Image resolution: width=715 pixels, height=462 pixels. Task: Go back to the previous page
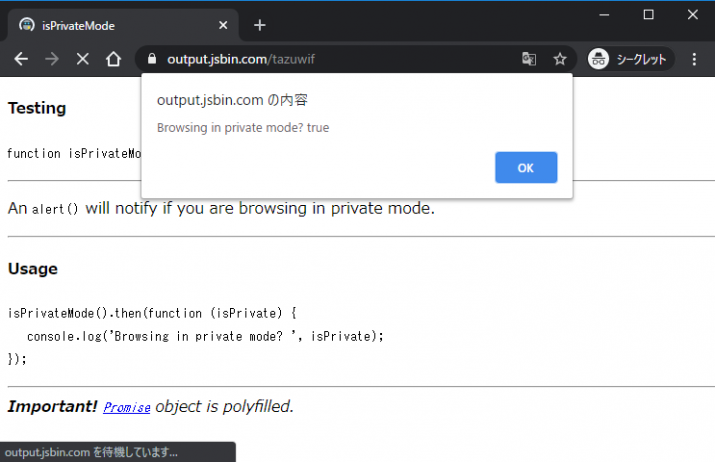pyautogui.click(x=21, y=59)
